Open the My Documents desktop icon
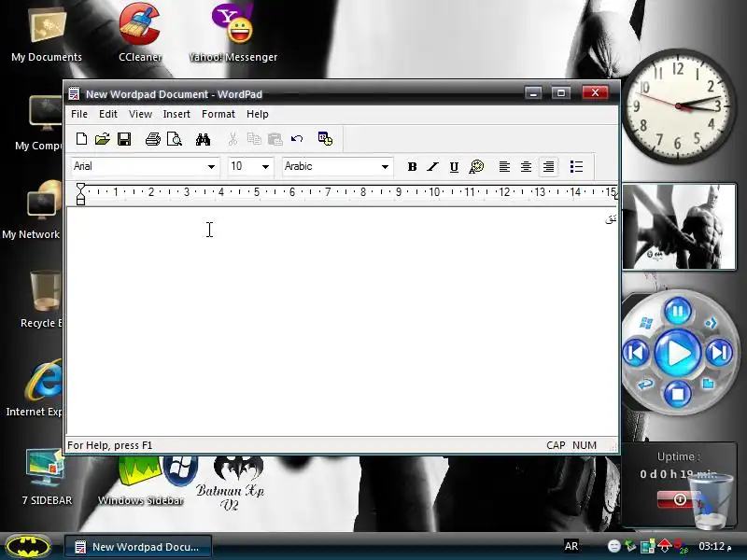747x560 pixels. (47, 35)
